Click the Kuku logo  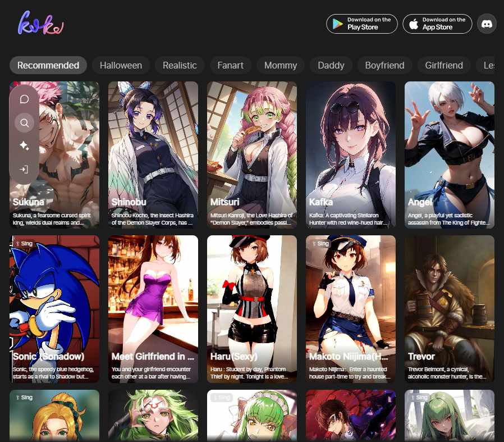(40, 24)
